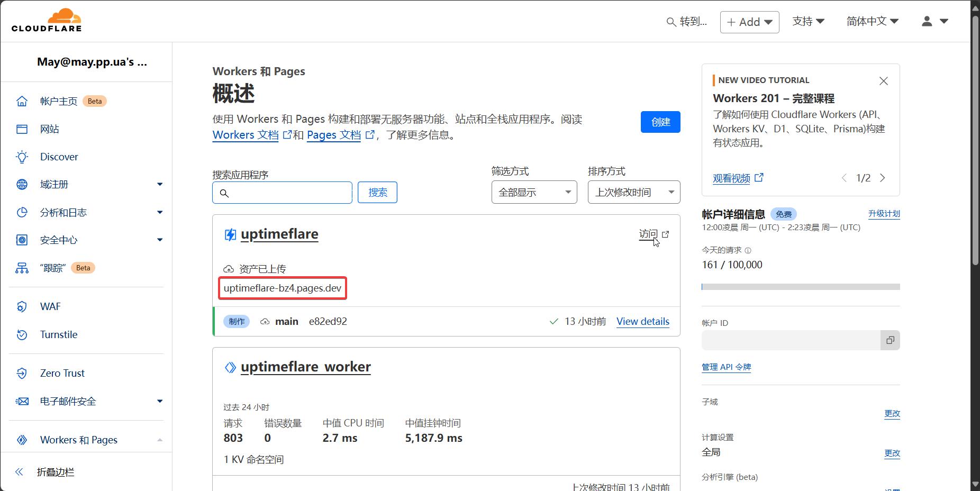The image size is (980, 491).
Task: Open the 排序方式 上次修改时间 dropdown
Action: (x=634, y=192)
